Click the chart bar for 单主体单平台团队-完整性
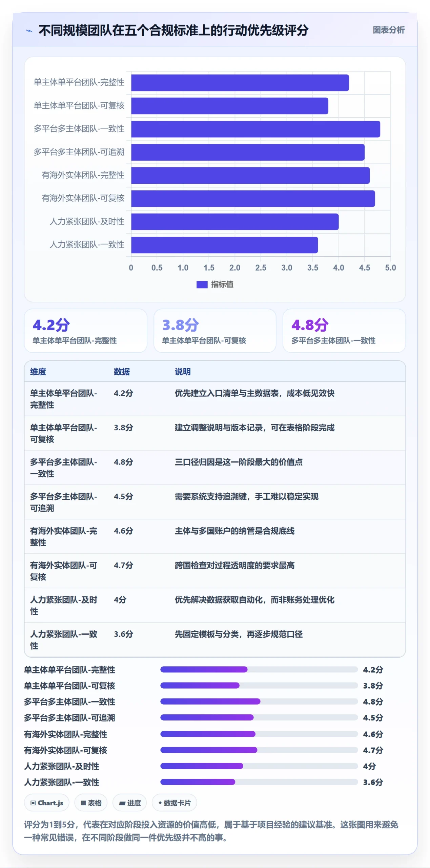This screenshot has width=430, height=868. pyautogui.click(x=240, y=83)
